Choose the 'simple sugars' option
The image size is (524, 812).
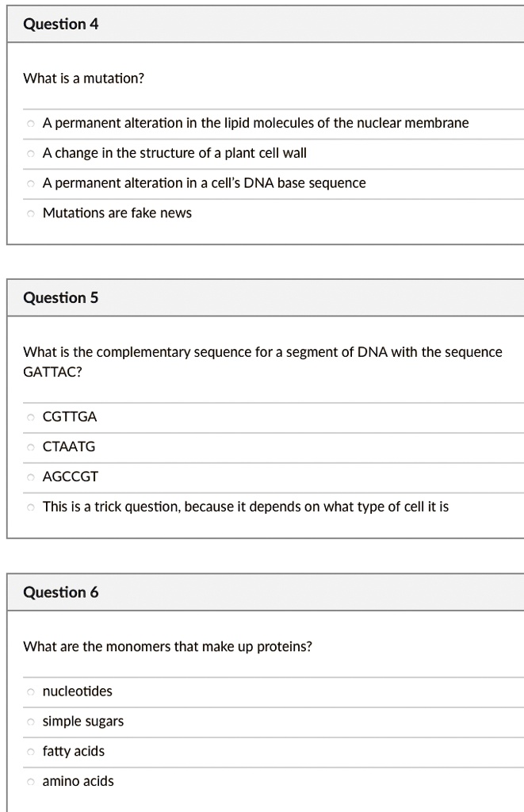[30, 721]
